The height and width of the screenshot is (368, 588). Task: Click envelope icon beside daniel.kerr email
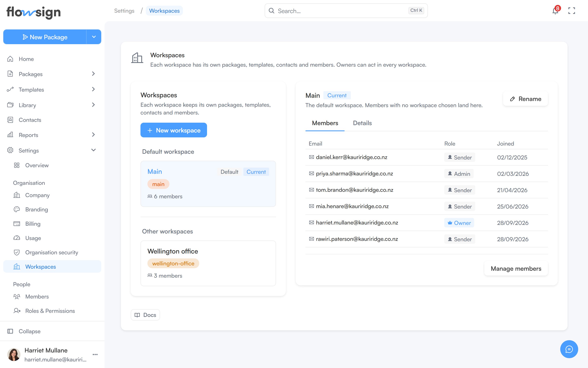click(x=312, y=157)
